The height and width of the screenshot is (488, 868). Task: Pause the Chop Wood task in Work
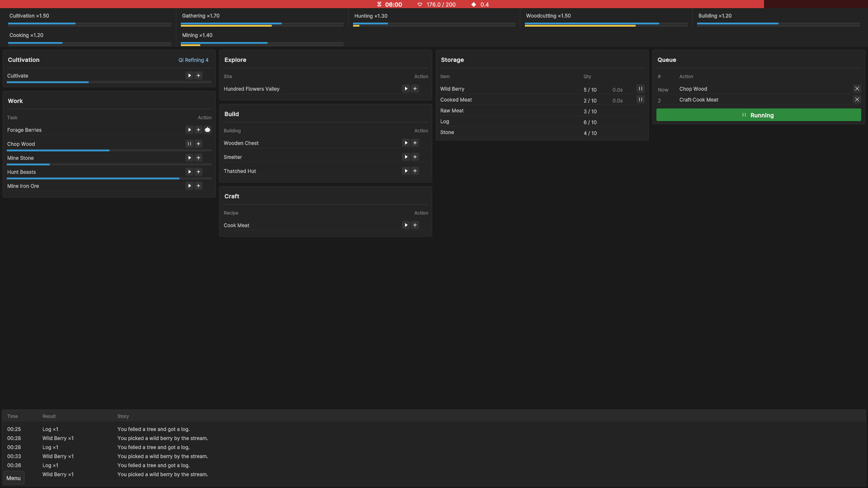(189, 144)
